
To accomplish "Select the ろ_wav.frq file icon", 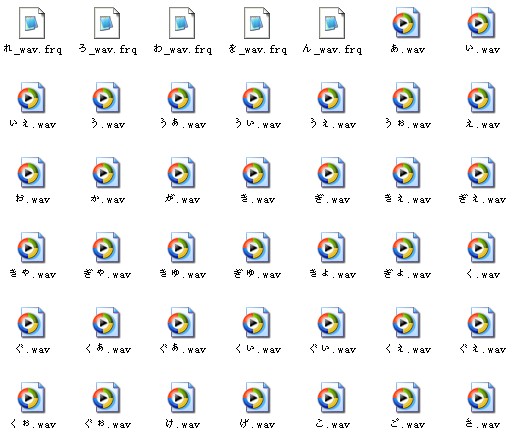I will pyautogui.click(x=107, y=23).
